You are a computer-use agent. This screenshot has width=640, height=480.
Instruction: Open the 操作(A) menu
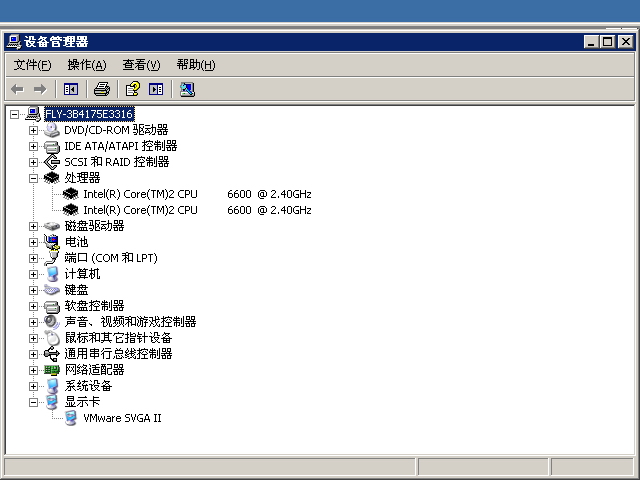(x=87, y=64)
